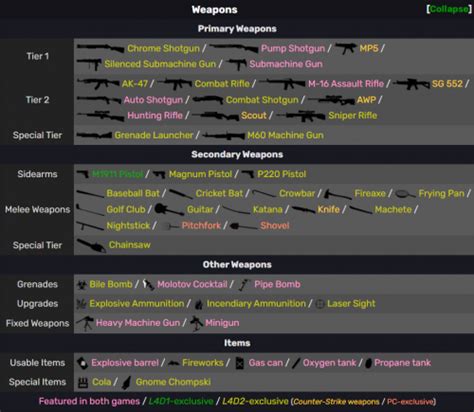This screenshot has width=474, height=412.
Task: Click the Fireaxe icon
Action: click(338, 194)
